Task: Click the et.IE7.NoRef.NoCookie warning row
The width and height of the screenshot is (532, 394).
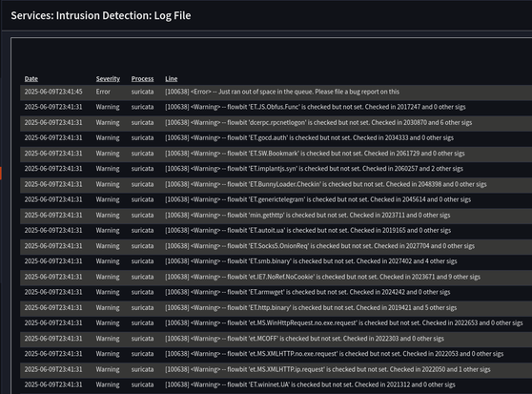Action: [x=276, y=277]
